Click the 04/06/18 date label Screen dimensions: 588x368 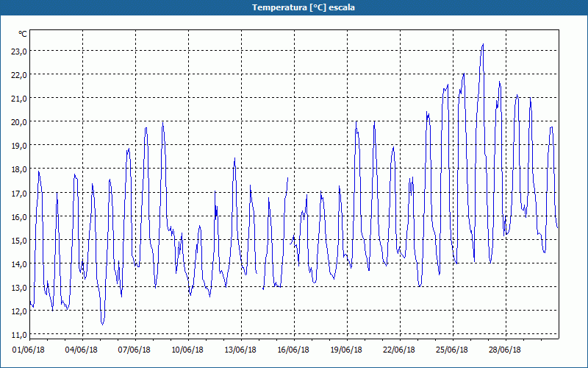click(x=82, y=350)
